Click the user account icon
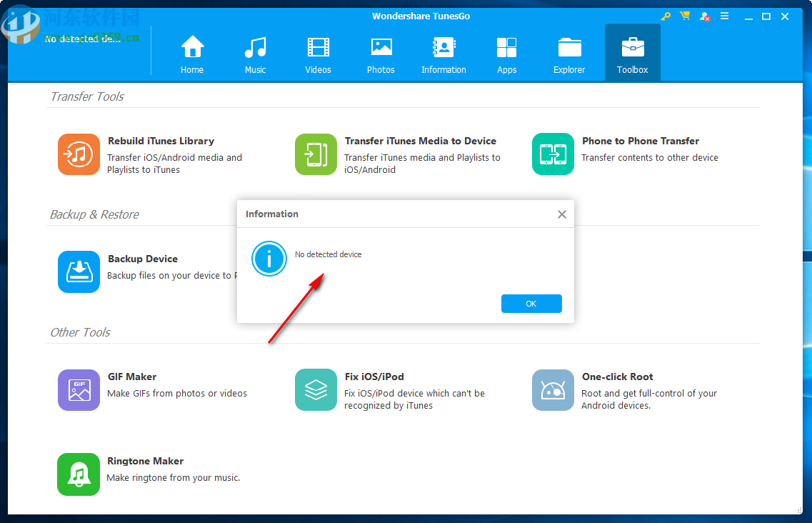Viewport: 812px width, 523px height. coord(705,16)
